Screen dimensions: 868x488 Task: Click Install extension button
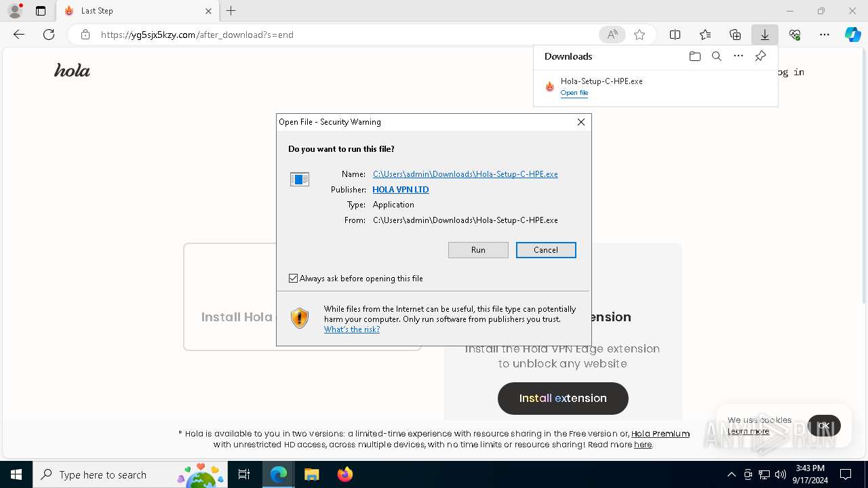point(563,399)
